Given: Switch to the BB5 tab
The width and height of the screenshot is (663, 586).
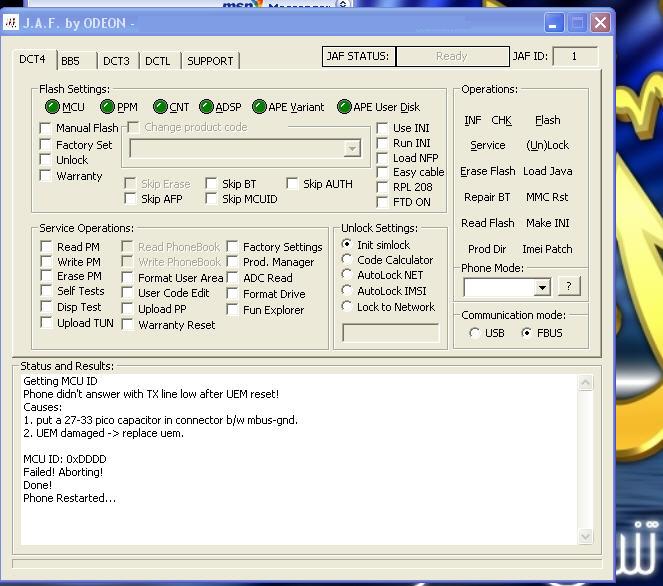Looking at the screenshot, I should [x=77, y=61].
